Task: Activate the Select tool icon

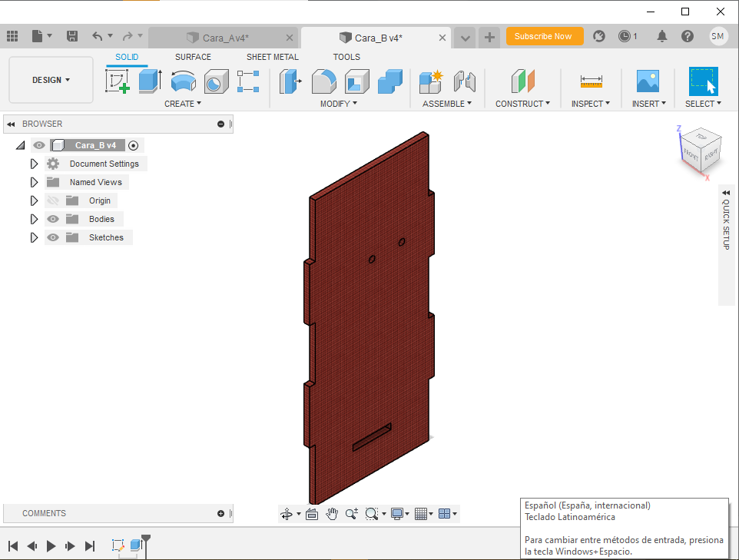Action: (703, 81)
